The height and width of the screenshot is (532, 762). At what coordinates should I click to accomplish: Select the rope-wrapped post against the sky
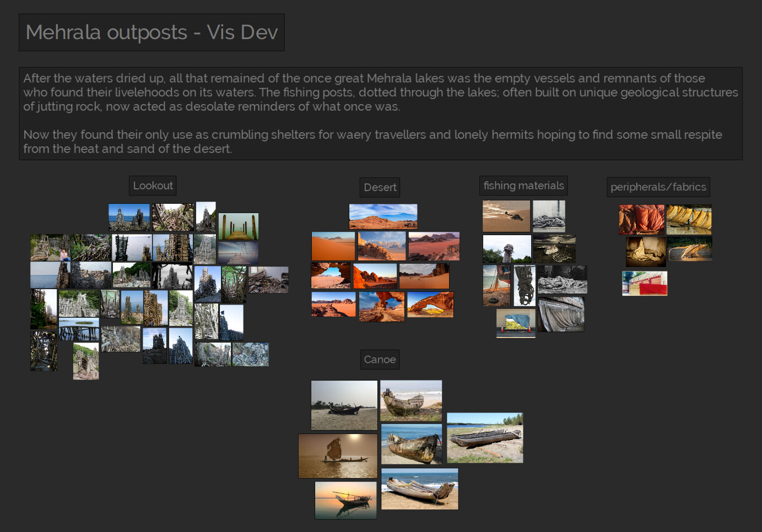pyautogui.click(x=507, y=249)
